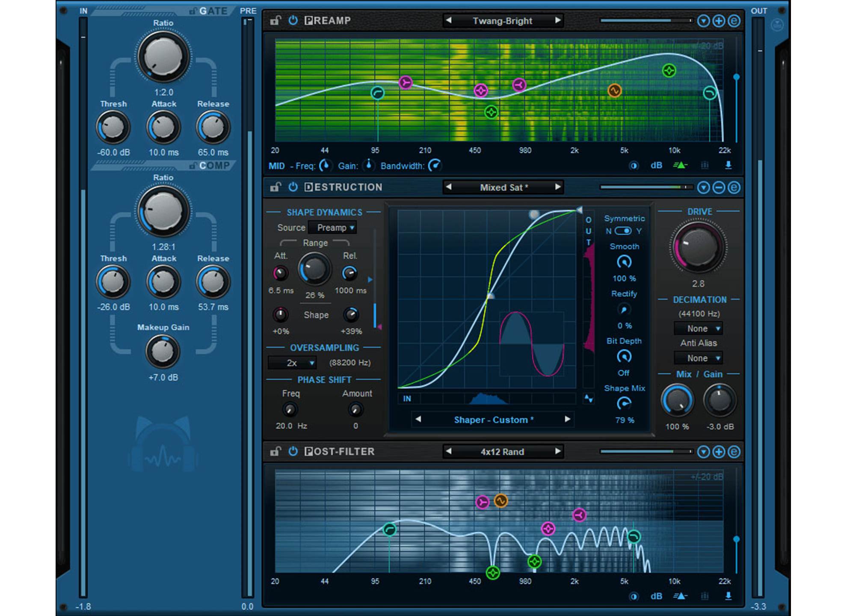Select next Preamp preset arrow
The width and height of the screenshot is (847, 616).
click(557, 20)
